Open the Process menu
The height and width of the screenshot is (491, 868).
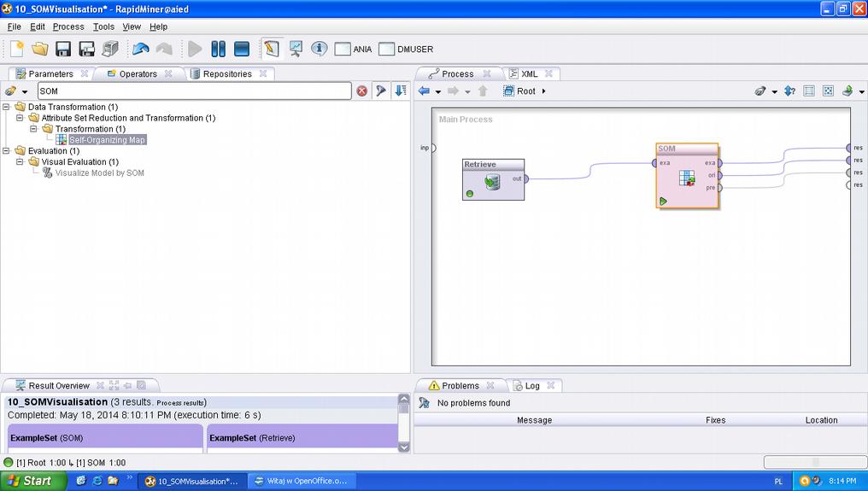pos(68,26)
